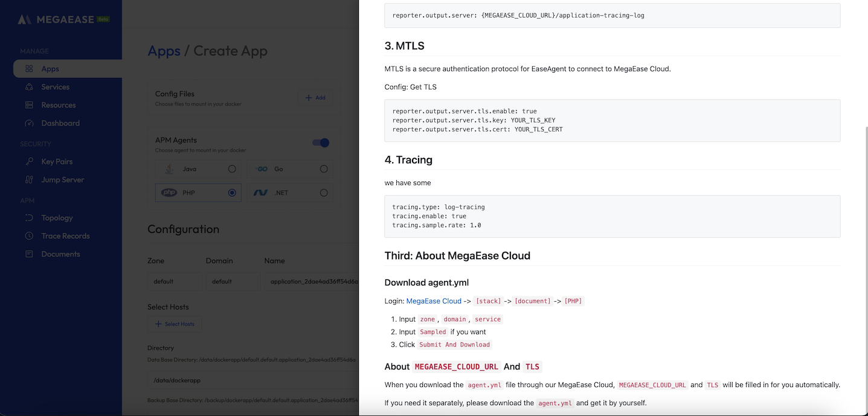Click the "Config Files" label
This screenshot has height=416, width=868.
[175, 94]
